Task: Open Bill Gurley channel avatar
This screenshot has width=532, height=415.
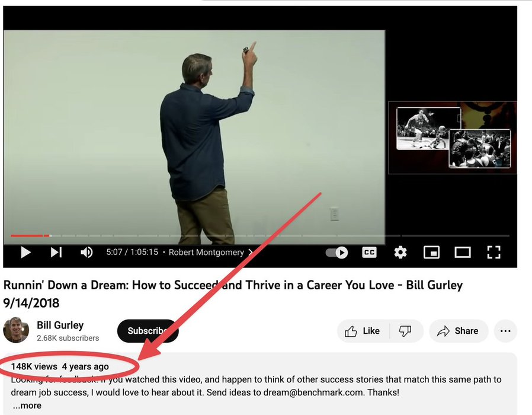Action: pos(16,330)
